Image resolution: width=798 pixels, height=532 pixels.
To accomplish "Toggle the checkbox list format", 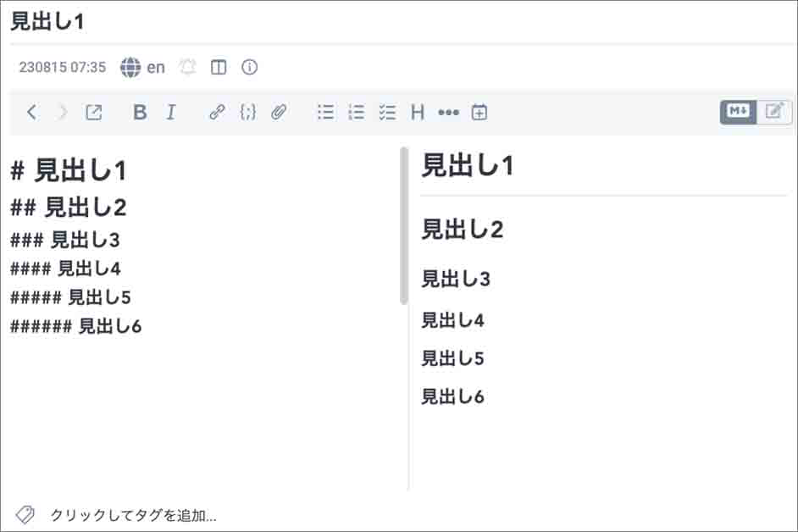I will point(387,111).
